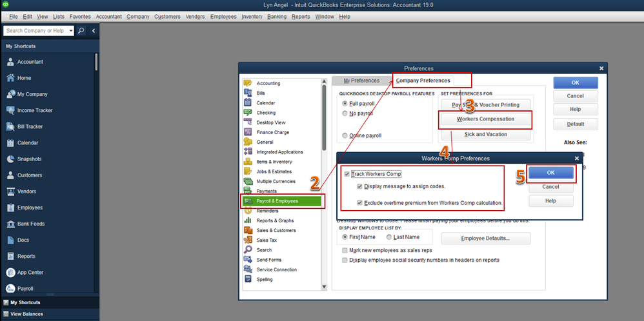Switch to Company Preferences tab
644x321 pixels.
[423, 81]
